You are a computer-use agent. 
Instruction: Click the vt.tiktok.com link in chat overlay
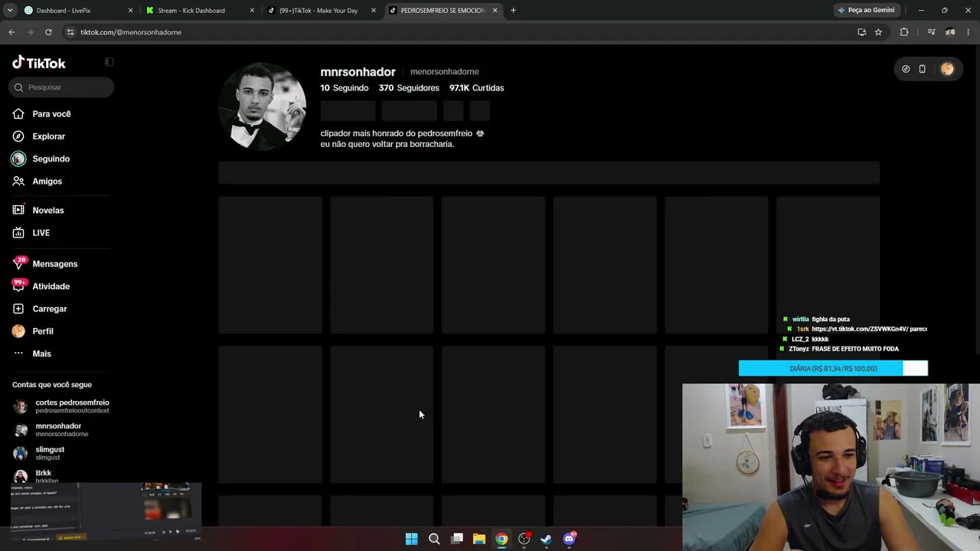click(x=860, y=329)
